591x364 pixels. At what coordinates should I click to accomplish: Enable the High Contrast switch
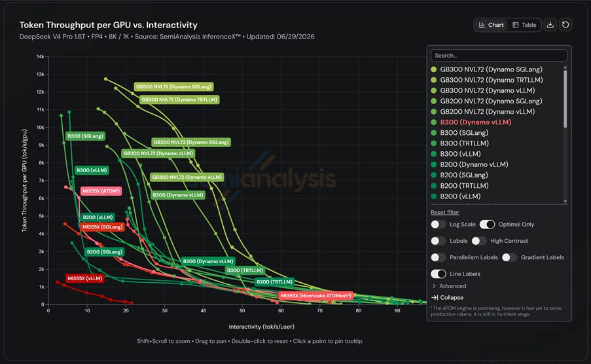(479, 241)
